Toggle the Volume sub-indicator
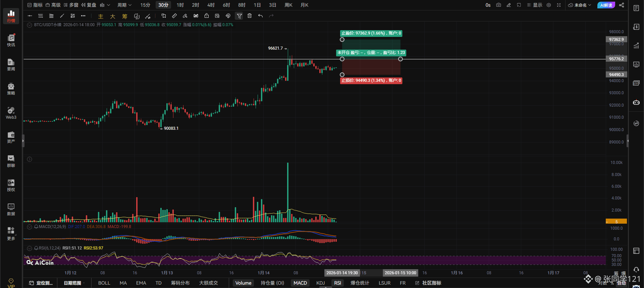 (x=243, y=283)
